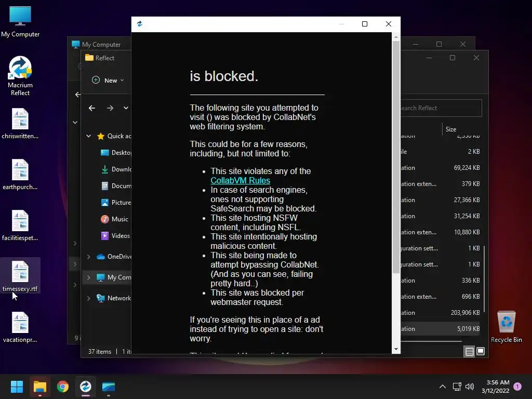The width and height of the screenshot is (532, 399).
Task: Select the facilitiespet document on desktop
Action: point(20,225)
